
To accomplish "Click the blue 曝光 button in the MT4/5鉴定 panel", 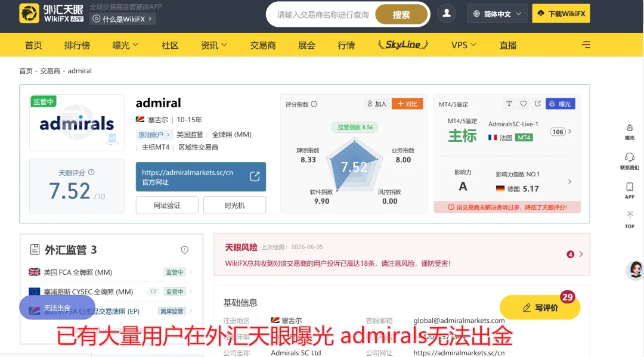I will (560, 104).
